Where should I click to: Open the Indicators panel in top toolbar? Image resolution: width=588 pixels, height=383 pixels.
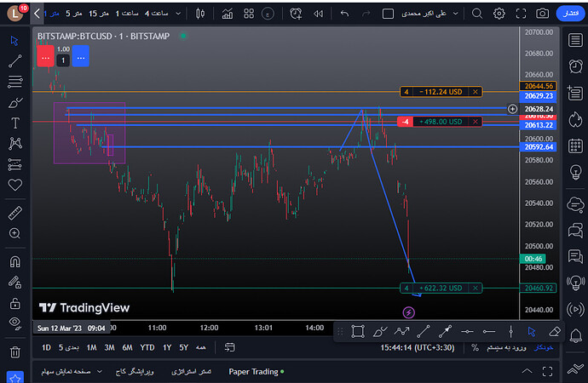pyautogui.click(x=227, y=14)
